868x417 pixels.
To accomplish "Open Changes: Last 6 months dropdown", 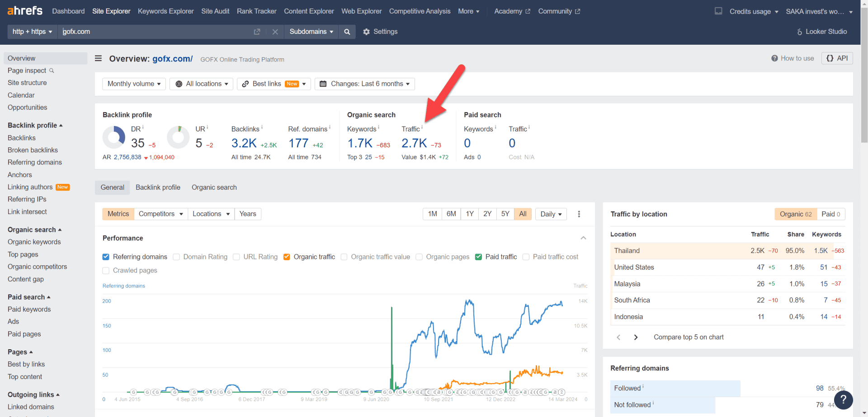I will tap(364, 84).
